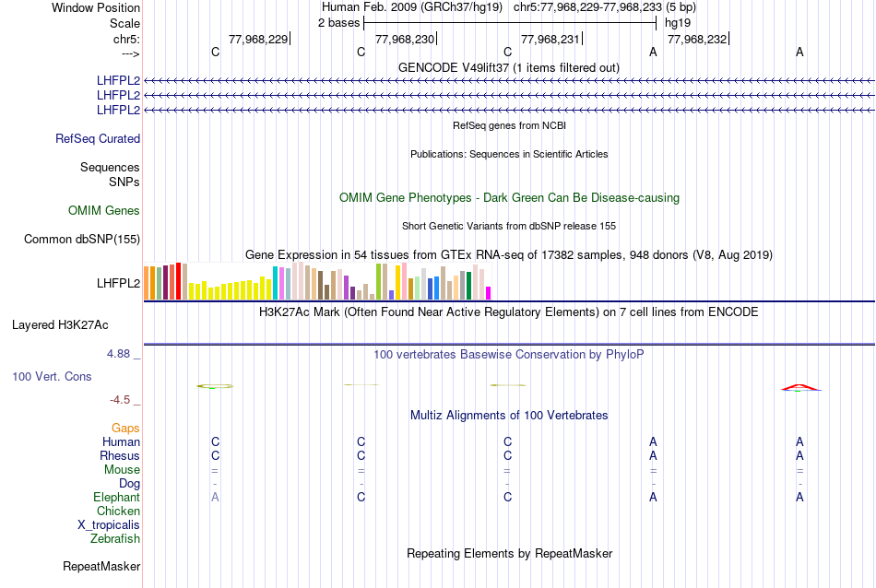The height and width of the screenshot is (588, 876).
Task: Click the 'SNPs' track label
Action: tap(124, 182)
